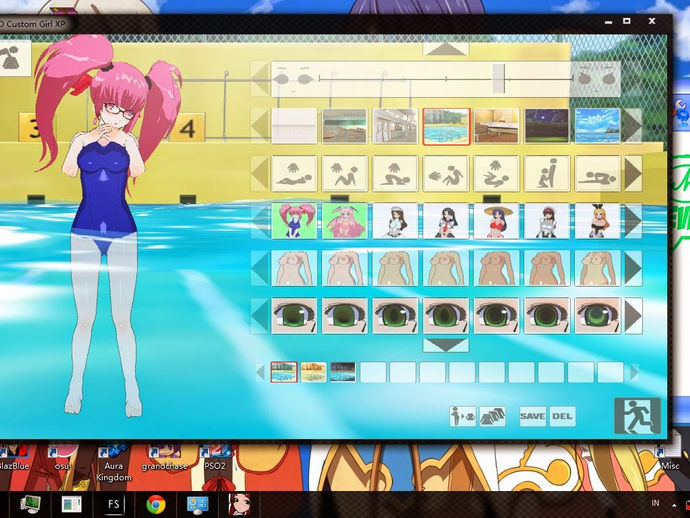Open the osu! desktop shortcut
The width and height of the screenshot is (690, 518).
(62, 458)
